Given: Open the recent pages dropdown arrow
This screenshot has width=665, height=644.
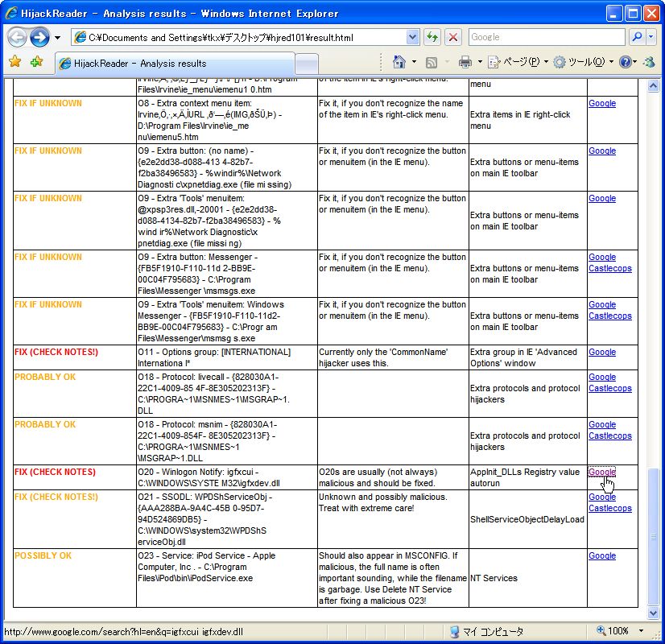Looking at the screenshot, I should tap(58, 38).
